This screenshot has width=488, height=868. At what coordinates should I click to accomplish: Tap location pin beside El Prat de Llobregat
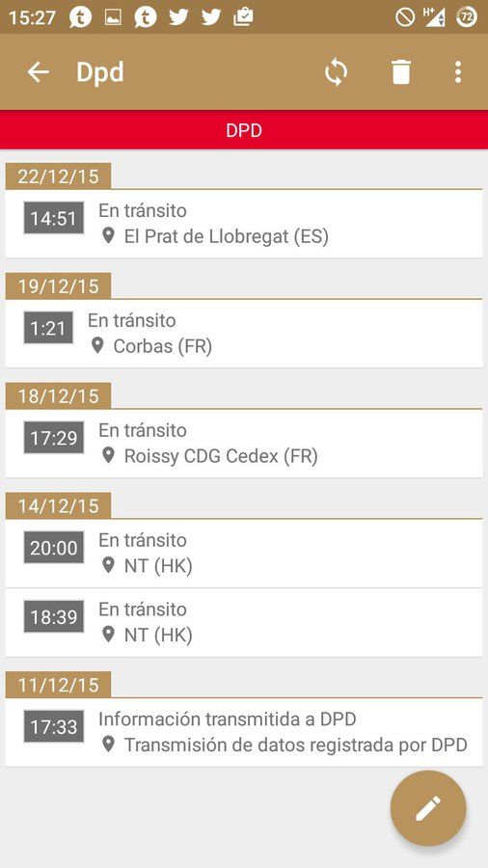108,236
